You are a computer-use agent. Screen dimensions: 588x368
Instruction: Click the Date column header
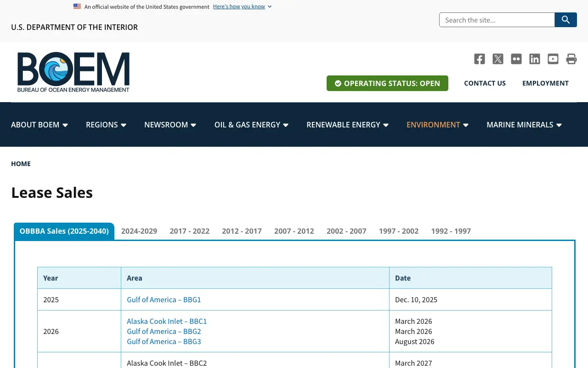470,278
